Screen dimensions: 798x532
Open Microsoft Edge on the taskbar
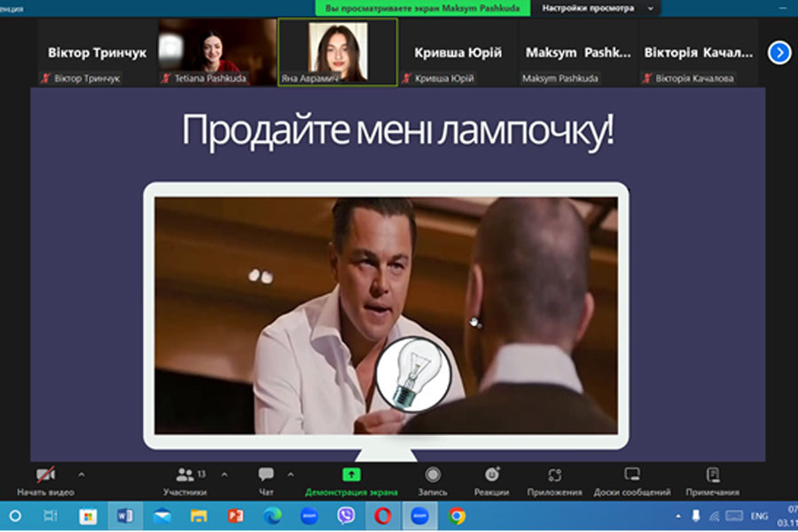point(272,516)
